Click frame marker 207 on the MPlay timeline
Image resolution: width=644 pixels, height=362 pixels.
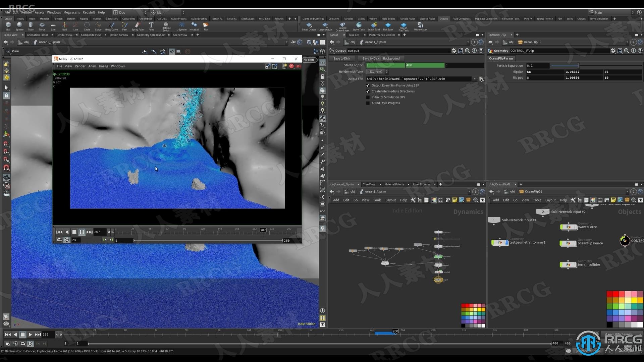click(x=263, y=230)
